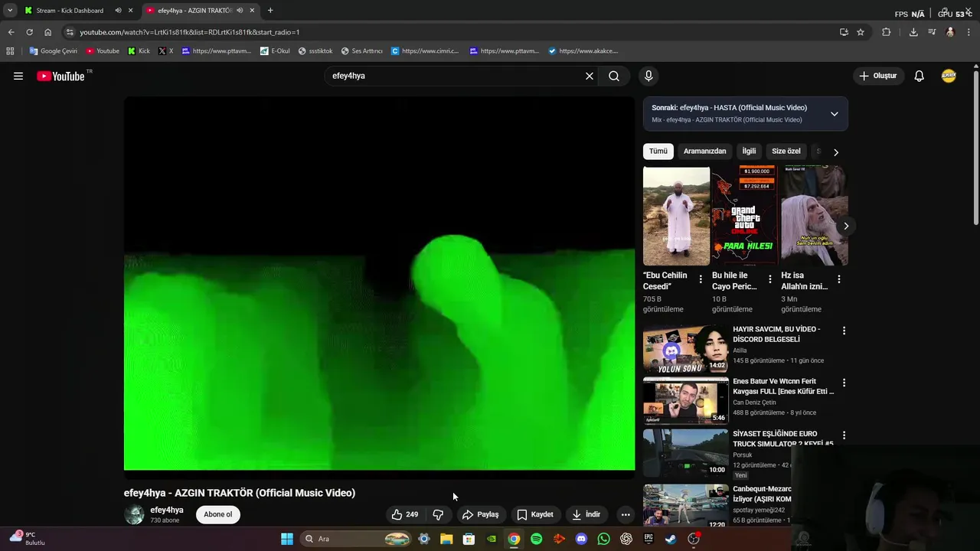Open Steam from the taskbar
Viewport: 980px width, 551px height.
pos(671,539)
